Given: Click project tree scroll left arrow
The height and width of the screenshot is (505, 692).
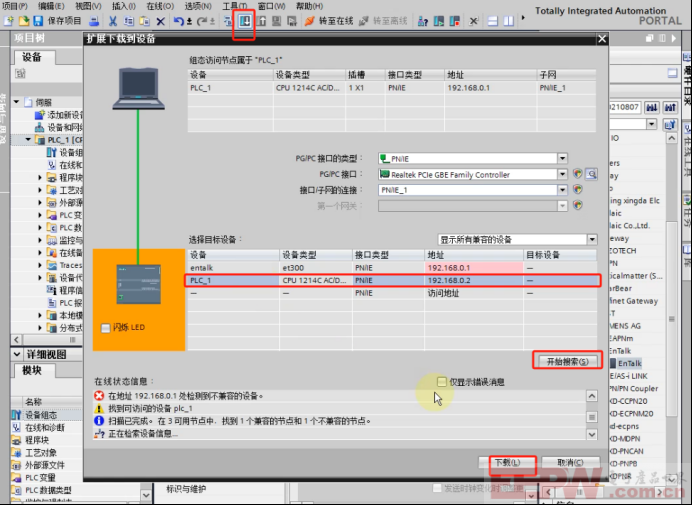Looking at the screenshot, I should click(x=16, y=340).
